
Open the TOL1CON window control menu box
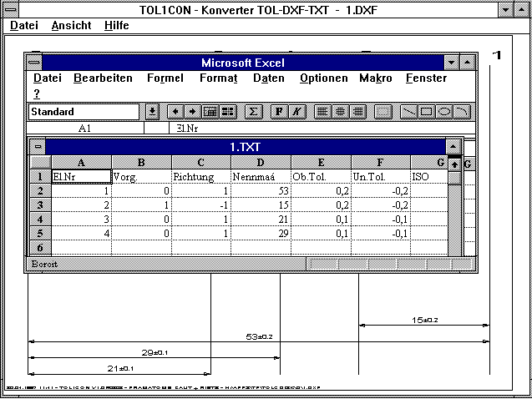point(11,9)
